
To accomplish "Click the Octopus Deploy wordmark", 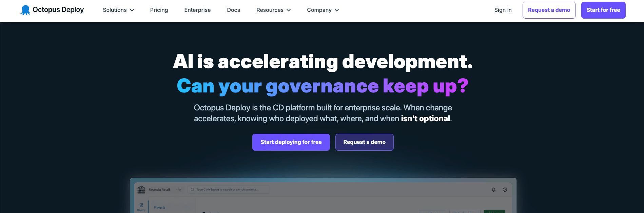I will pos(58,10).
